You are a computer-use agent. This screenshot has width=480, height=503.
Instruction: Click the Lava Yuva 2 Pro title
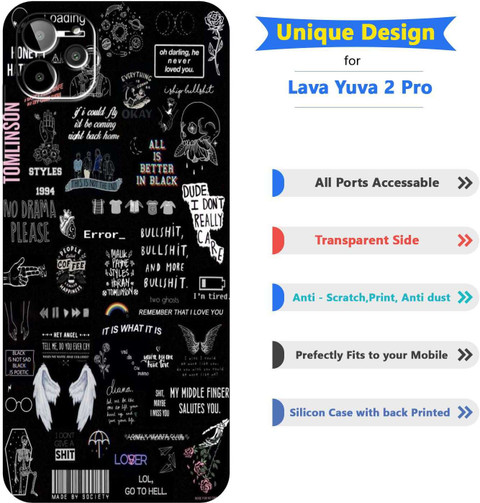tap(360, 88)
